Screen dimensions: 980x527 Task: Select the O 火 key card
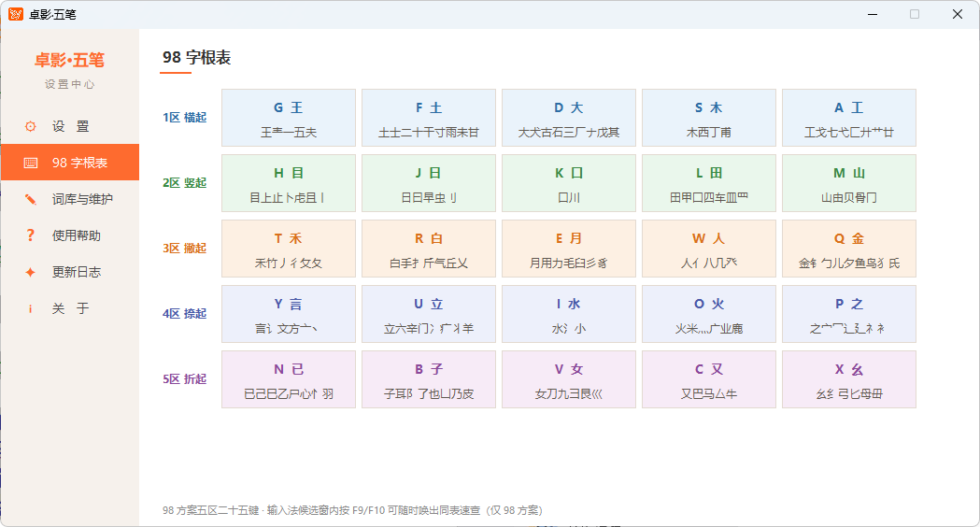click(x=709, y=314)
